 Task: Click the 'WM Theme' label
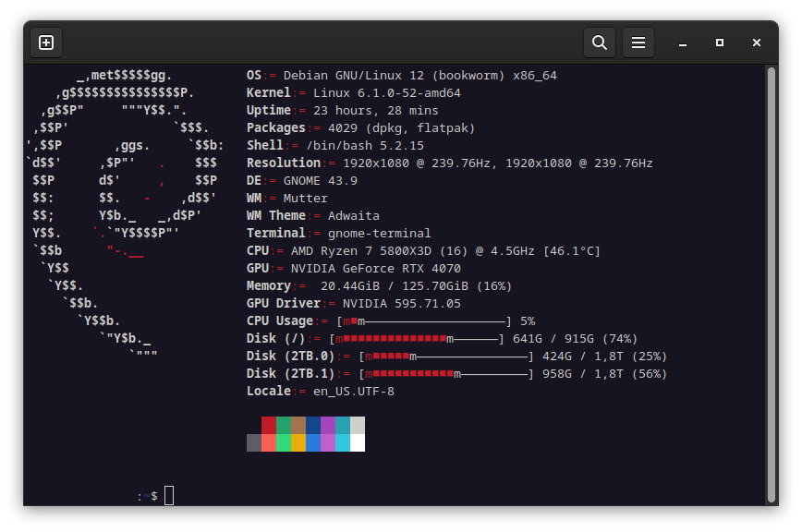click(276, 215)
